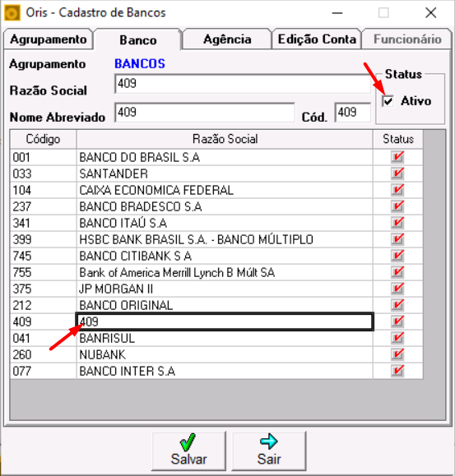Click code cell 409 in the table
The image size is (455, 476).
(x=43, y=321)
